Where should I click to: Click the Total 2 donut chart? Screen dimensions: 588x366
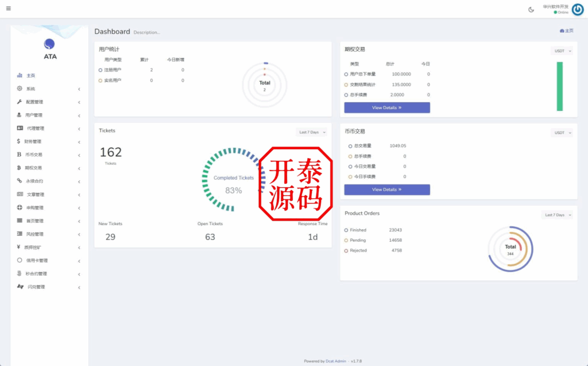[264, 85]
